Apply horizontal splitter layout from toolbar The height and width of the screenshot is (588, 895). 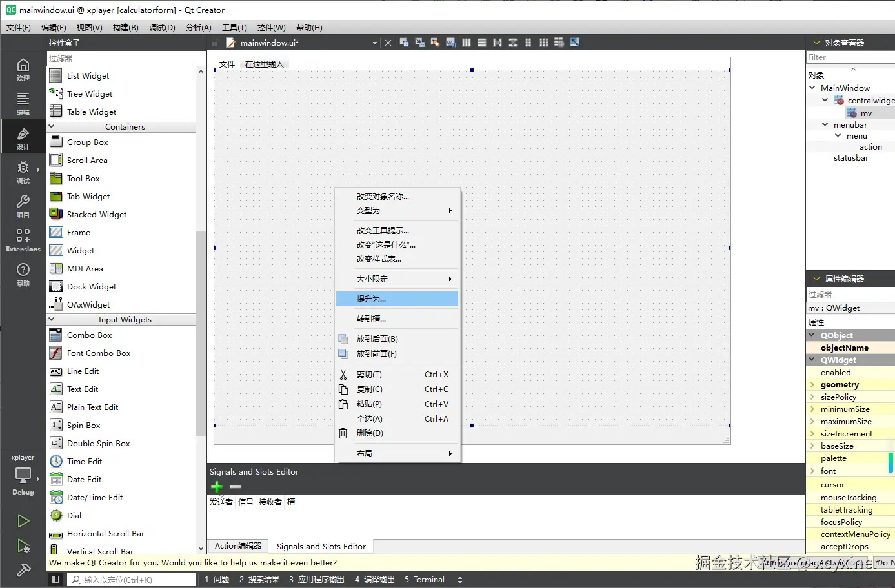(x=498, y=43)
